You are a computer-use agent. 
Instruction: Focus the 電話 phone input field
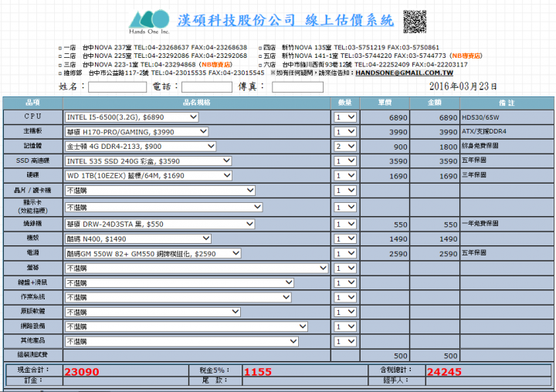207,87
